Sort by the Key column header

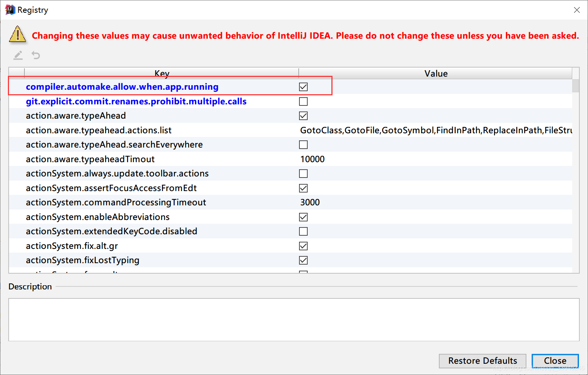[x=162, y=74]
